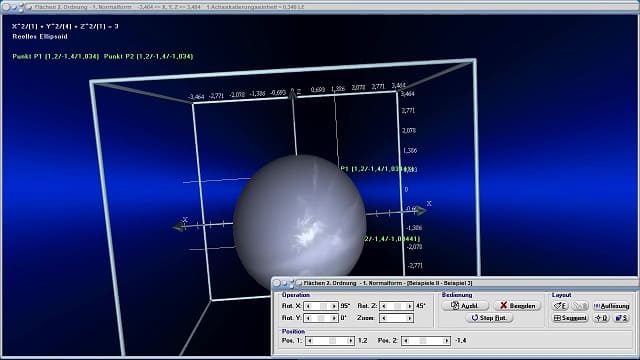This screenshot has width=640, height=360.
Task: Click the Rot. X value 95°
Action: pos(345,306)
